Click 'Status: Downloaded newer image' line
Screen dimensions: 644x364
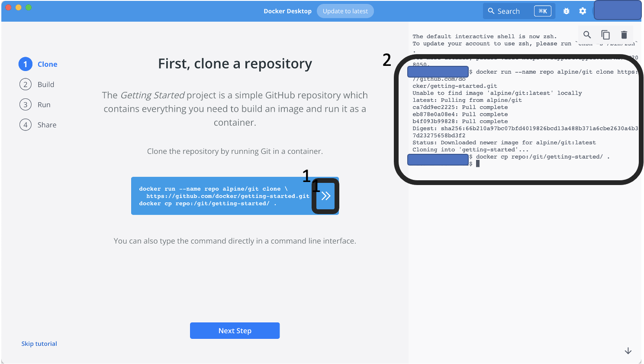[x=504, y=143]
